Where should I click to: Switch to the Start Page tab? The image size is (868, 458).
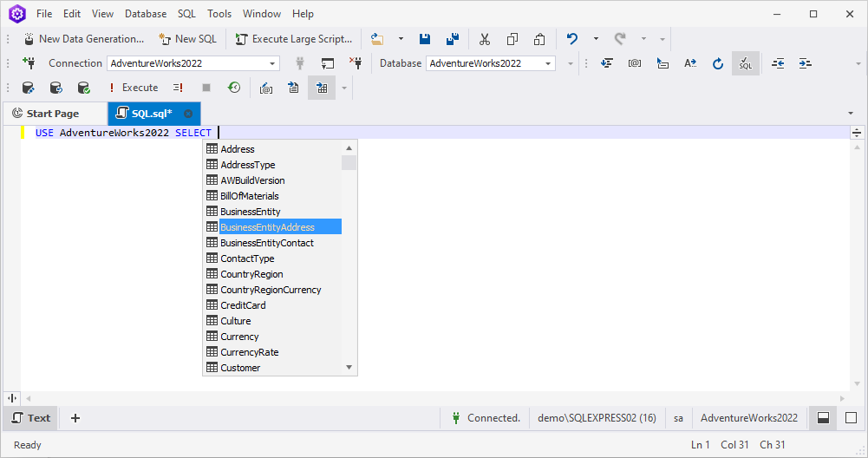55,114
